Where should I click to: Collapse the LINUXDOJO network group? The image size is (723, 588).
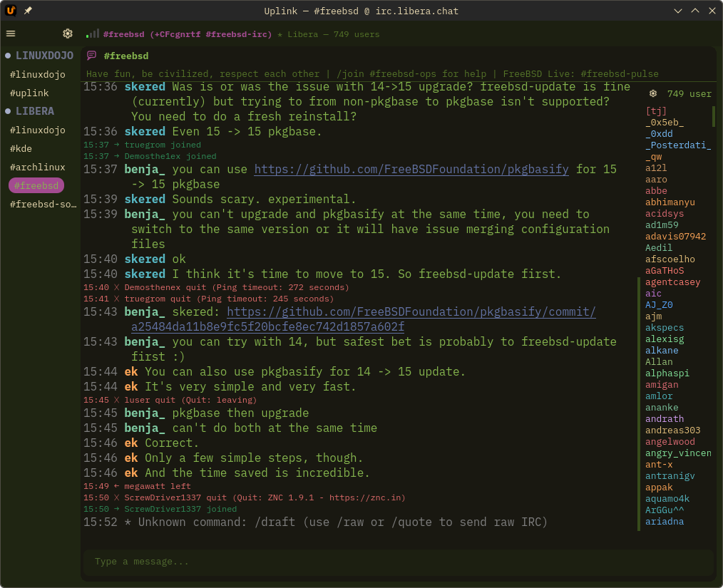40,56
